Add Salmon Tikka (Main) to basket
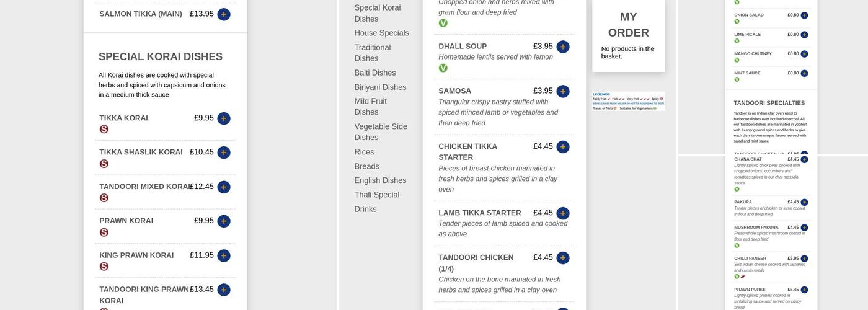Viewport: 868px width, 310px height. pos(224,14)
